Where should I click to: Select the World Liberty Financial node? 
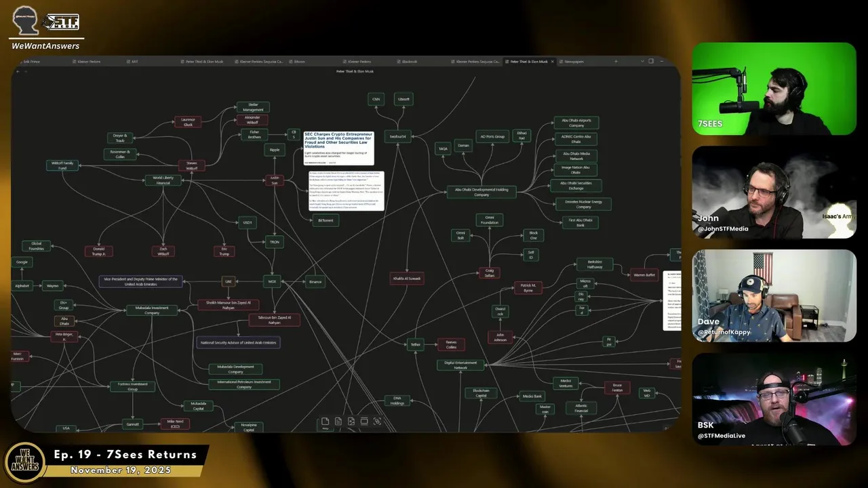point(163,180)
